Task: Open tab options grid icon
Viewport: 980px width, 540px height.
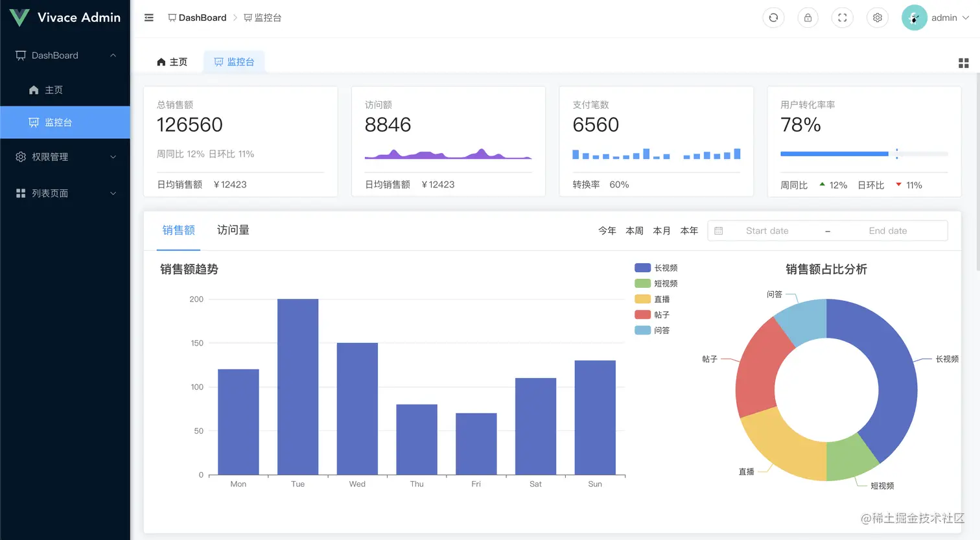Action: tap(964, 63)
